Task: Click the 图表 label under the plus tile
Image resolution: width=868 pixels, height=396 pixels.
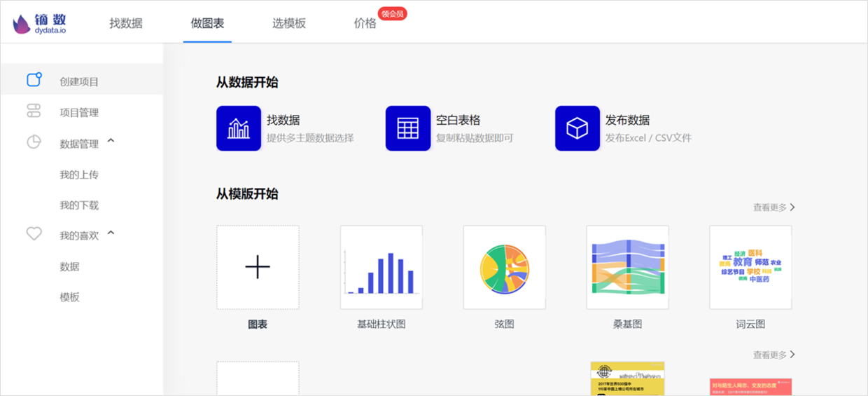Action: click(258, 325)
